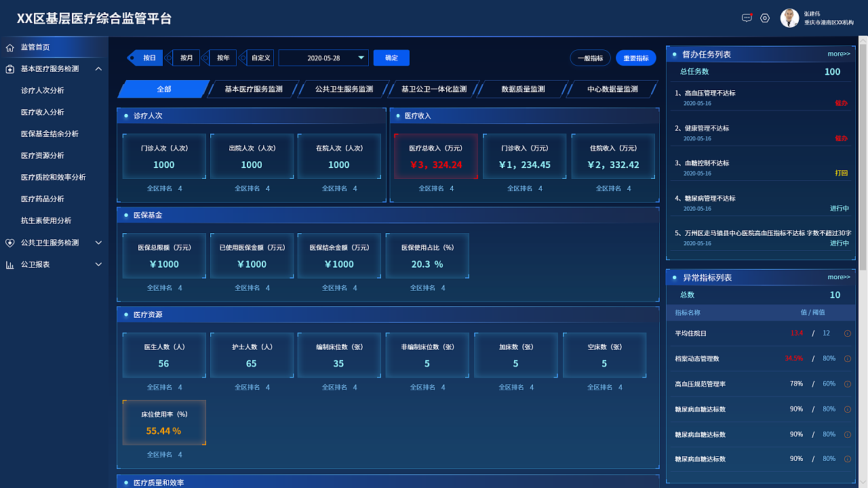
Task: Click the 医疗总收入 red alert card
Action: [436, 157]
